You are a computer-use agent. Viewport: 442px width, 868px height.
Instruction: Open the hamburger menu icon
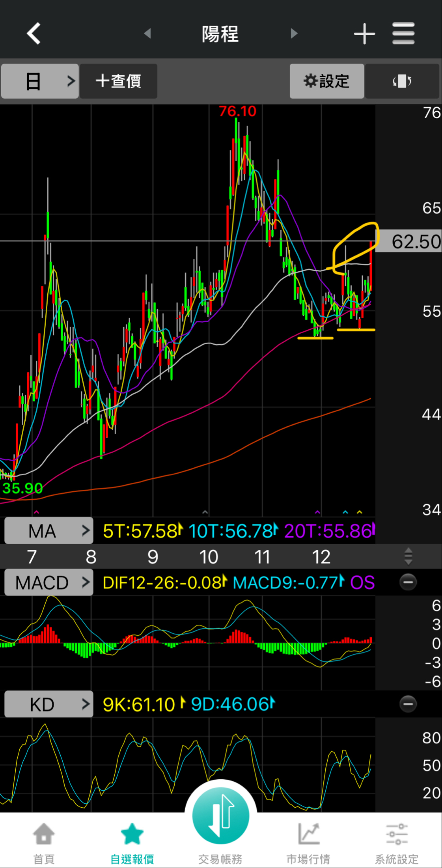(x=403, y=34)
